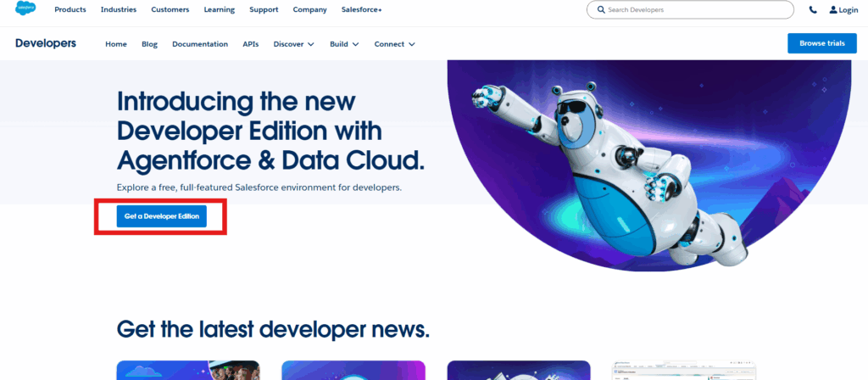Image resolution: width=868 pixels, height=380 pixels.
Task: Click Get a Developer Edition button
Action: pyautogui.click(x=162, y=216)
